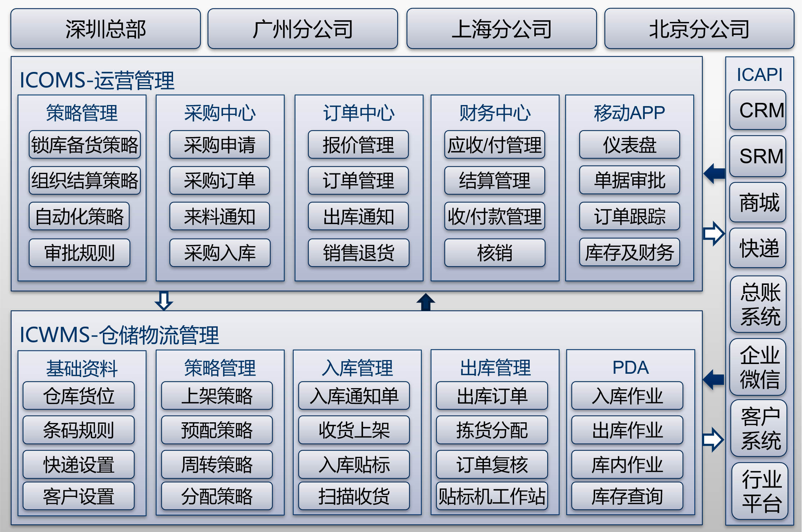
Task: Select the 深圳总部 tab
Action: pyautogui.click(x=105, y=29)
